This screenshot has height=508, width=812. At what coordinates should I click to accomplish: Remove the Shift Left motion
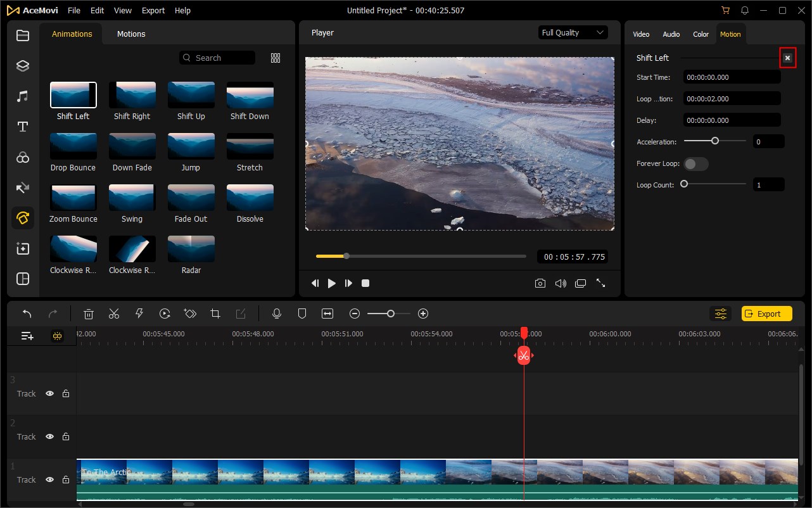787,58
